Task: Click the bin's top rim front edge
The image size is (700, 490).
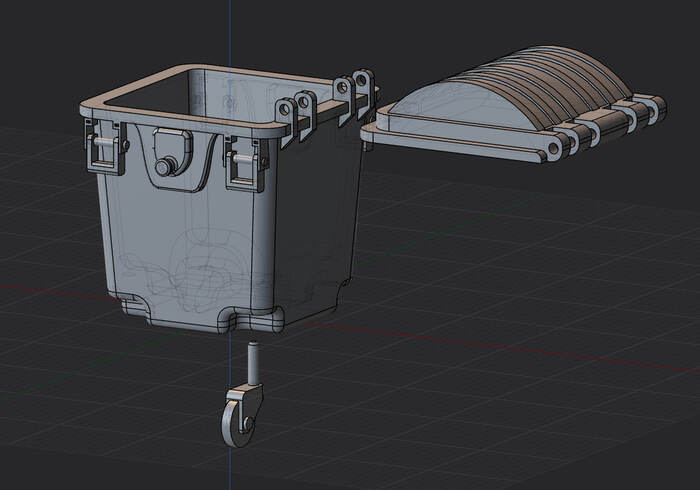Action: pyautogui.click(x=180, y=121)
